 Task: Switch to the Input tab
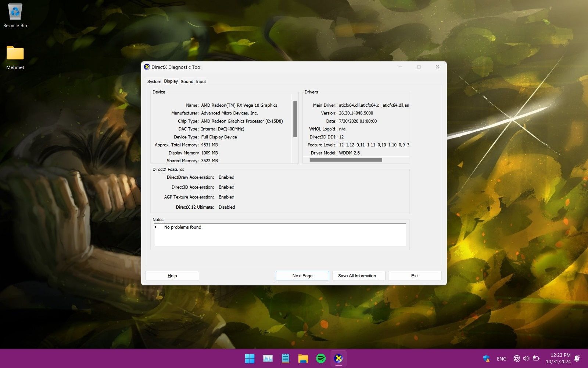pos(201,82)
